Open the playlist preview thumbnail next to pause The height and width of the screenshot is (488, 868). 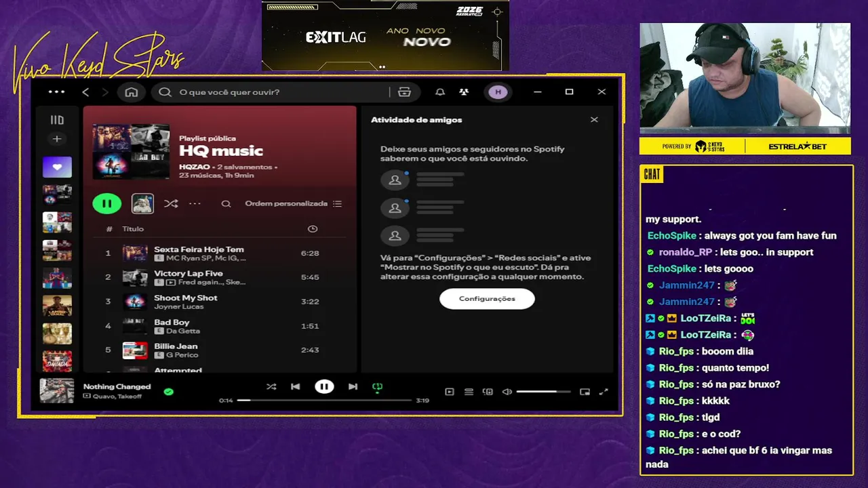pyautogui.click(x=142, y=203)
